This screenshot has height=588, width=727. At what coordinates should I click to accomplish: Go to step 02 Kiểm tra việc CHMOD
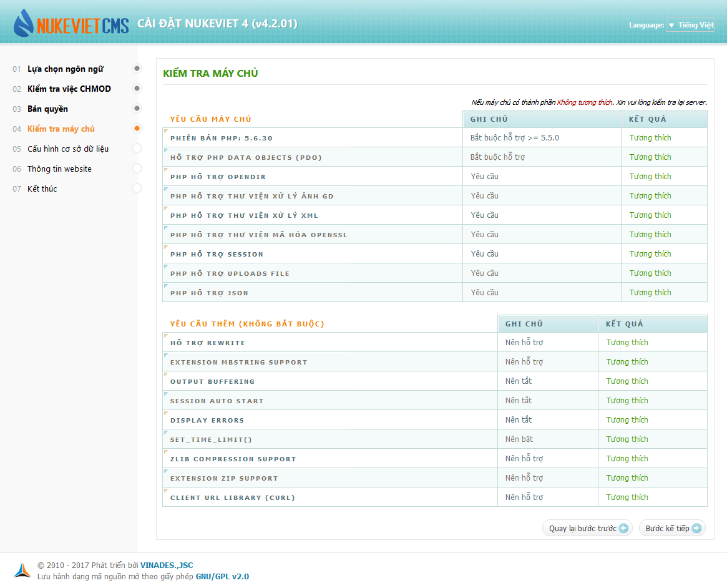point(69,89)
